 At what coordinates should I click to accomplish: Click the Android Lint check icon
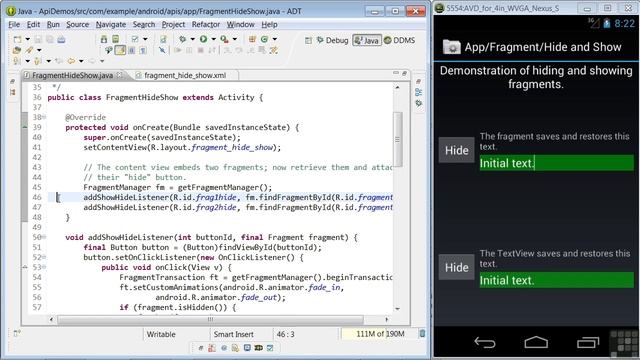135,39
